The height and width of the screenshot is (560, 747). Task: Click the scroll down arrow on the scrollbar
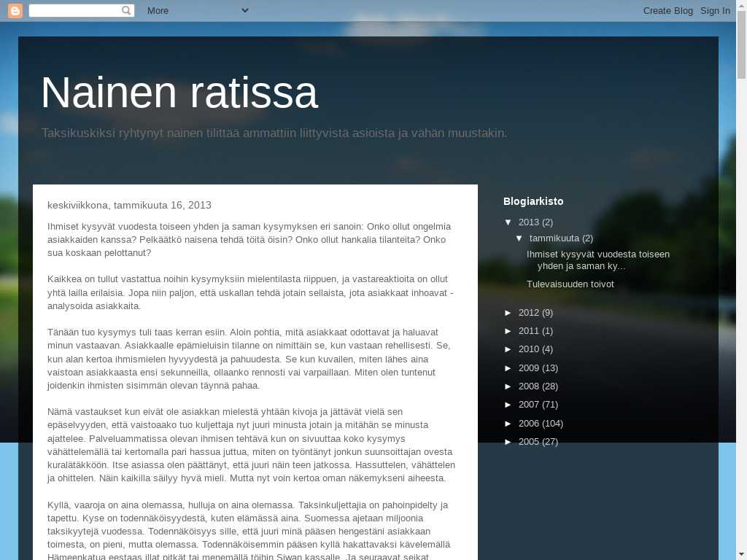741,553
